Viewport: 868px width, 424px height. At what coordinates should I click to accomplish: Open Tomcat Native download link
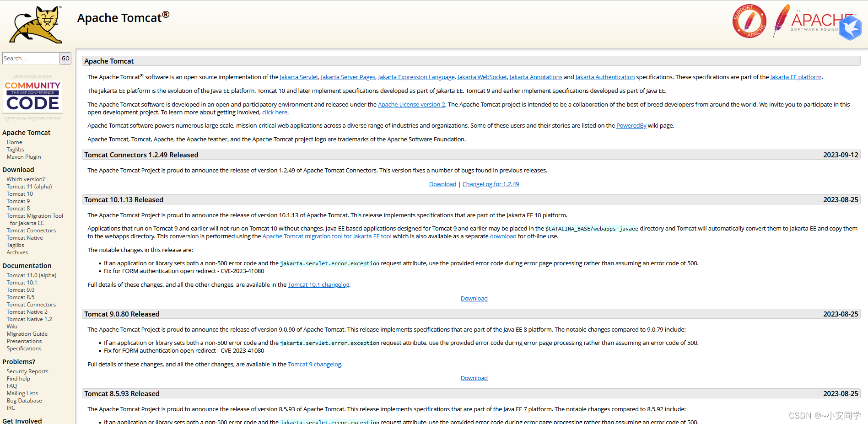25,238
